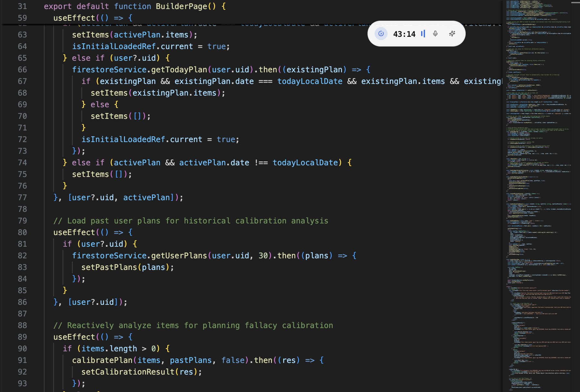580x392 pixels.
Task: Click 'todayLocalDate' on line 67
Action: 310,81
